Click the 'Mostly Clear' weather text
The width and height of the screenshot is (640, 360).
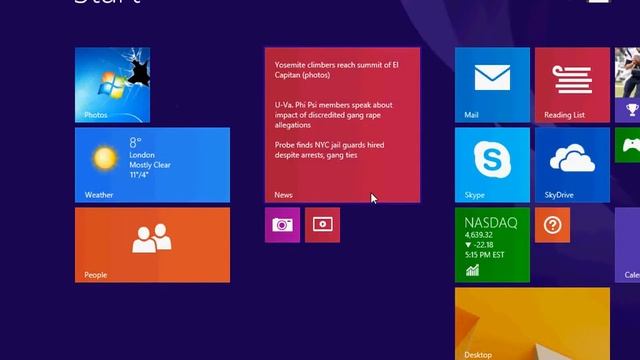click(x=150, y=165)
